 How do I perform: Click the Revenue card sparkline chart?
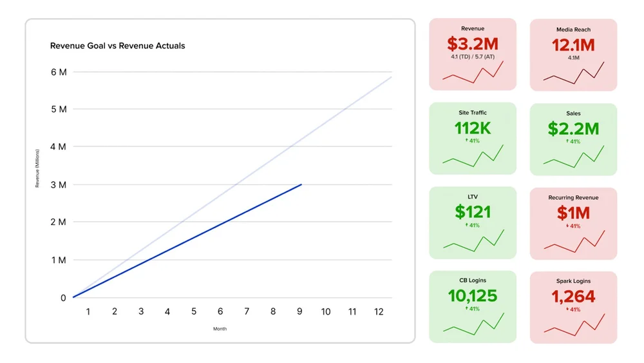(473, 74)
